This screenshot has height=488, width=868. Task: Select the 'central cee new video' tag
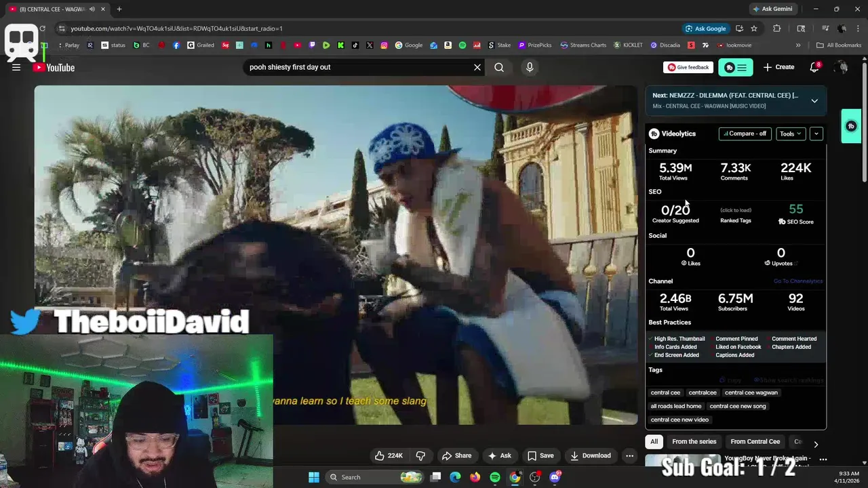(x=679, y=420)
